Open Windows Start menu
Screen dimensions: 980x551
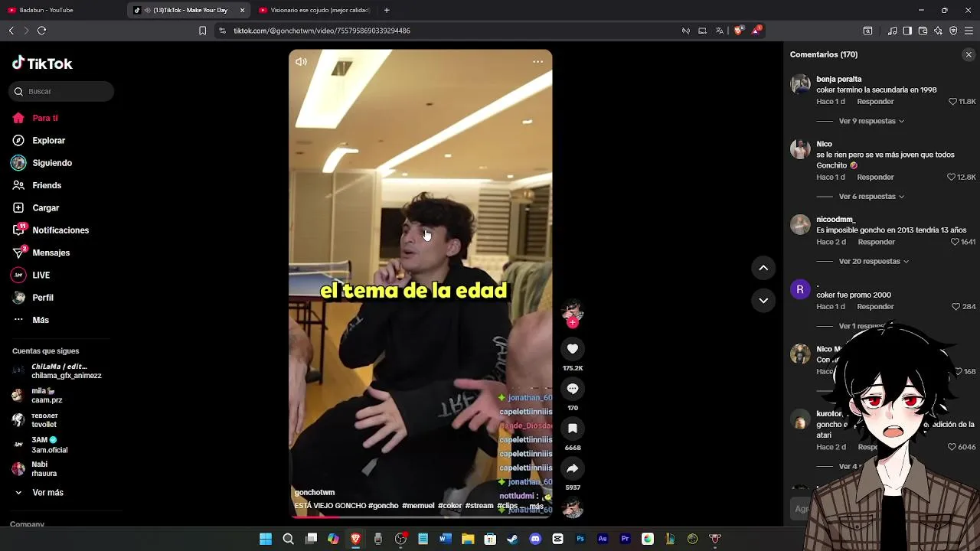[266, 539]
